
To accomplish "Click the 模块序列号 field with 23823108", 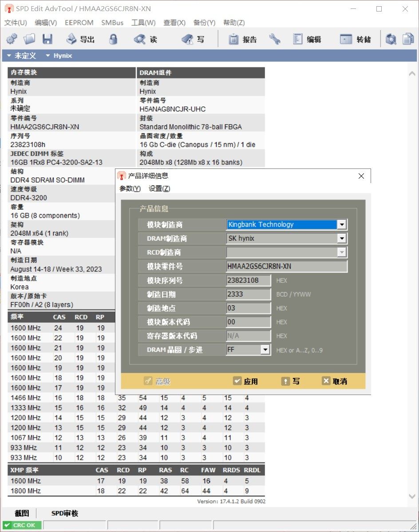I will tap(249, 280).
